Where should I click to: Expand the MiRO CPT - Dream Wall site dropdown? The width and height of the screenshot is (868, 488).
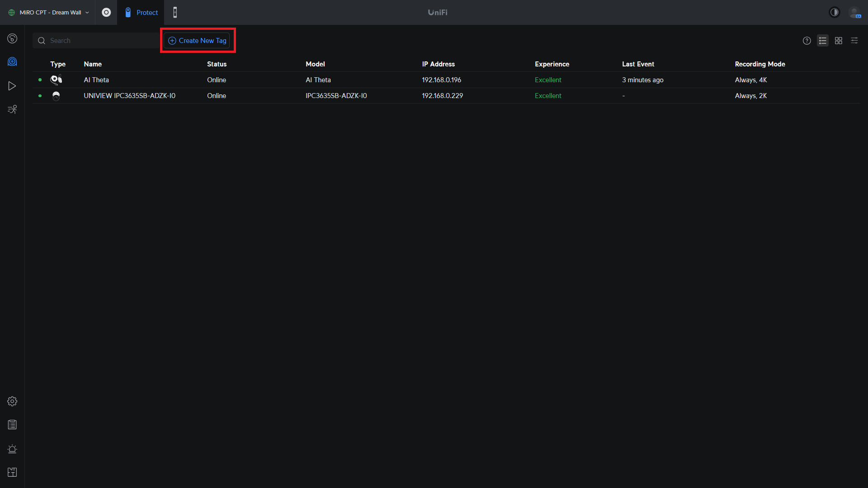49,12
